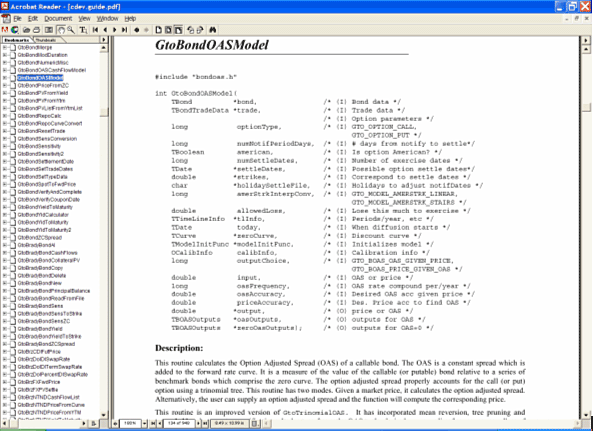Click the web globe toolbar icon

click(x=15, y=30)
